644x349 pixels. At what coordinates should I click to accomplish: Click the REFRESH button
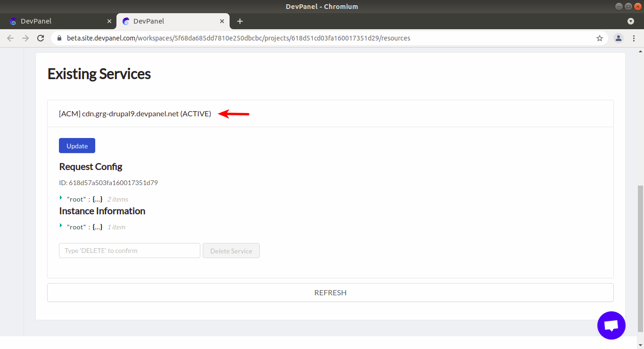[330, 292]
